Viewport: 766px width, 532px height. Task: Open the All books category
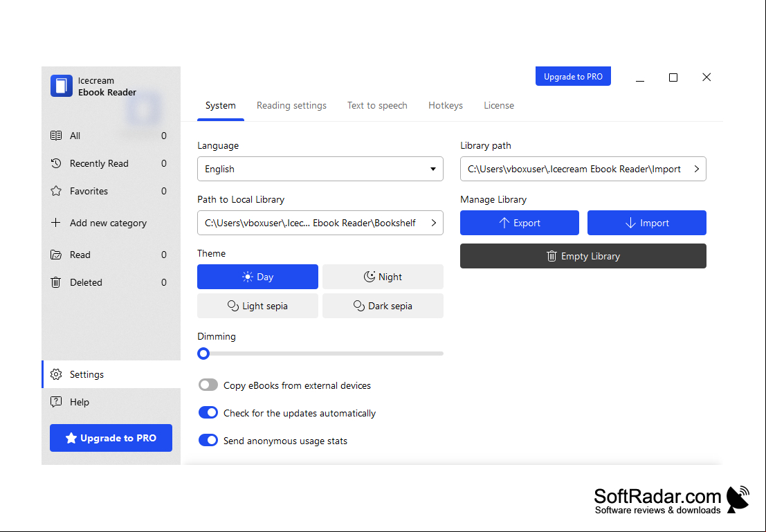coord(111,136)
